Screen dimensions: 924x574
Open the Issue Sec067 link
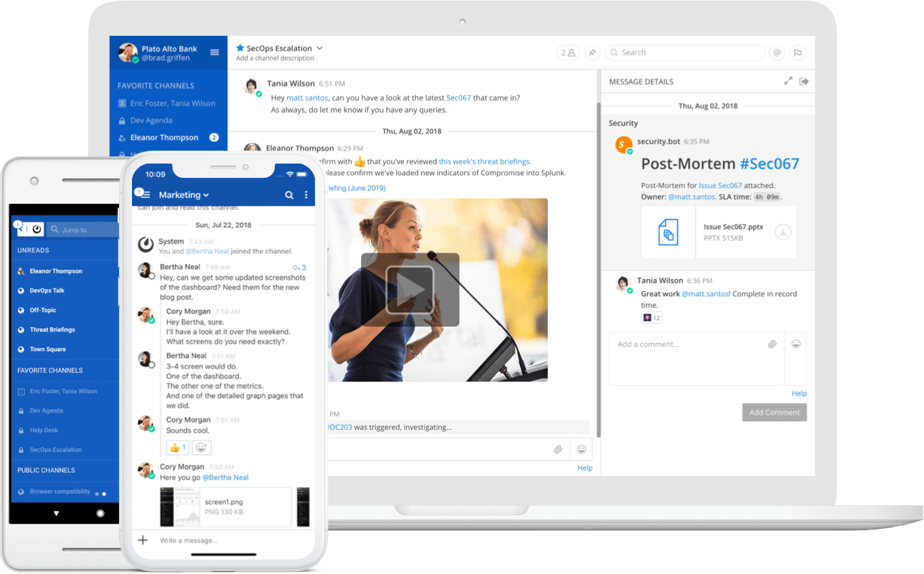(720, 185)
